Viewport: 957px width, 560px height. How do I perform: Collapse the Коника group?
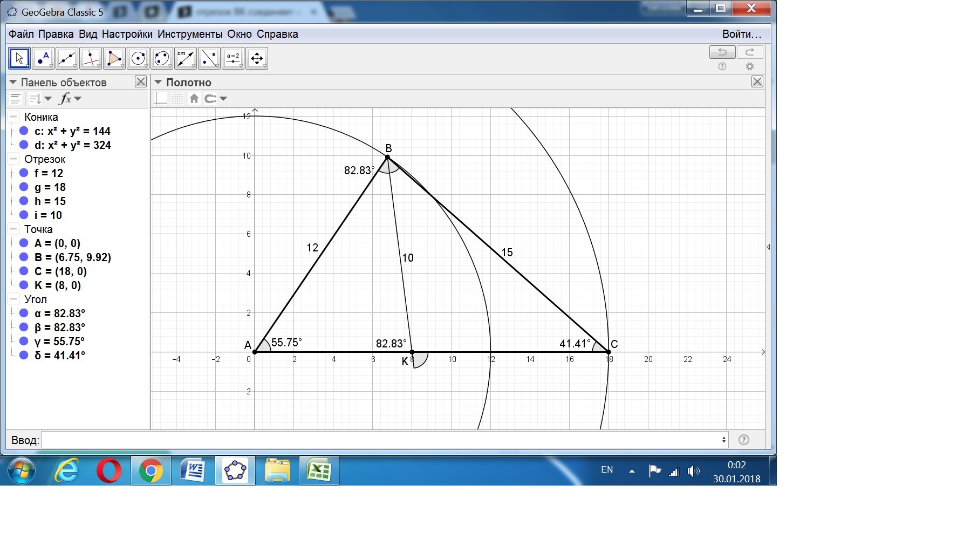click(x=13, y=117)
